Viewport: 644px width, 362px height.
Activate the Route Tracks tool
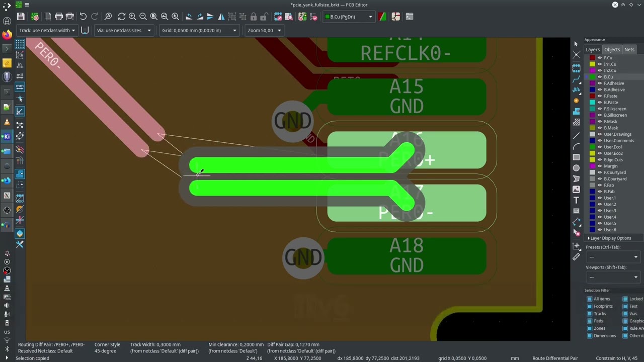(x=576, y=79)
